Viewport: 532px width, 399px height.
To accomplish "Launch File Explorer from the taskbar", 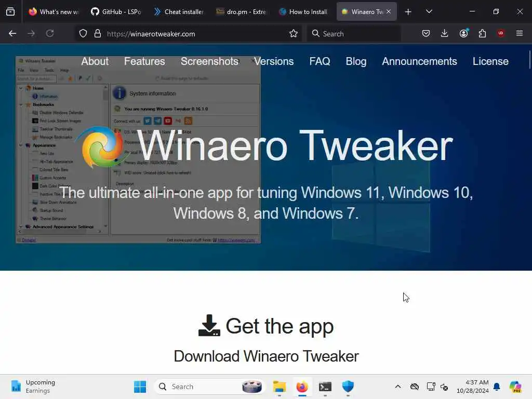I will tap(279, 387).
